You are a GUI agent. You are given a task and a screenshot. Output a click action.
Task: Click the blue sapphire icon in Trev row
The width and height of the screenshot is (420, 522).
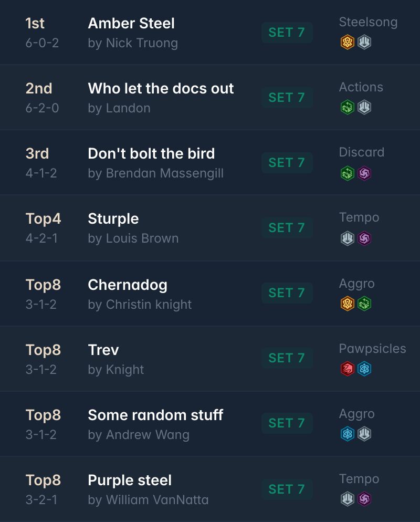click(364, 369)
